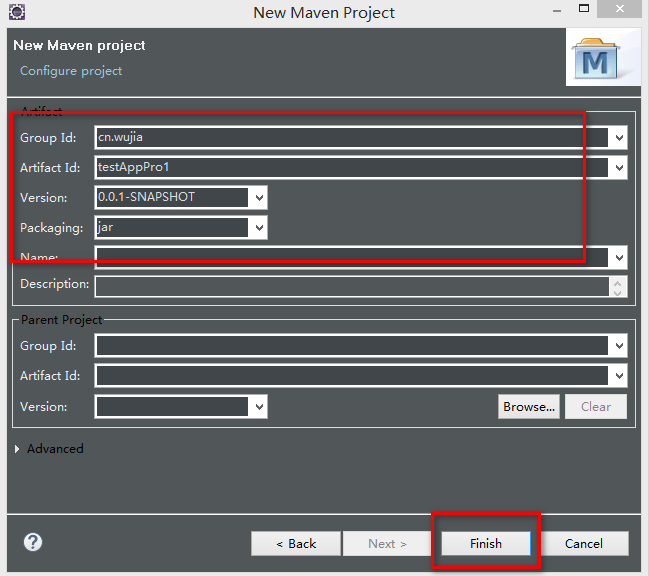
Task: Open the Packaging jar dropdown
Action: click(259, 228)
